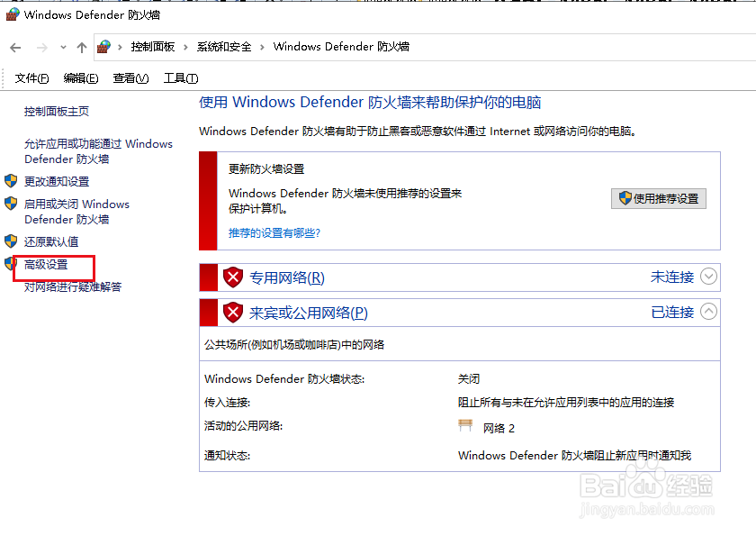Click the shield icon beside 启用或关闭 Windows Defender 防火墙

[x=12, y=204]
